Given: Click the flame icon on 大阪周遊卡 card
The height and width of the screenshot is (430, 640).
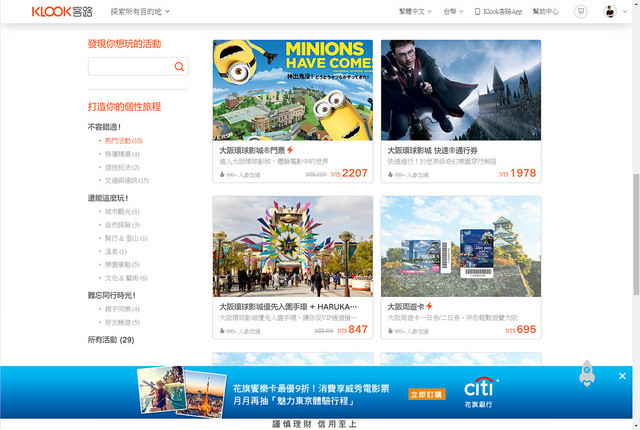Looking at the screenshot, I should tap(390, 331).
